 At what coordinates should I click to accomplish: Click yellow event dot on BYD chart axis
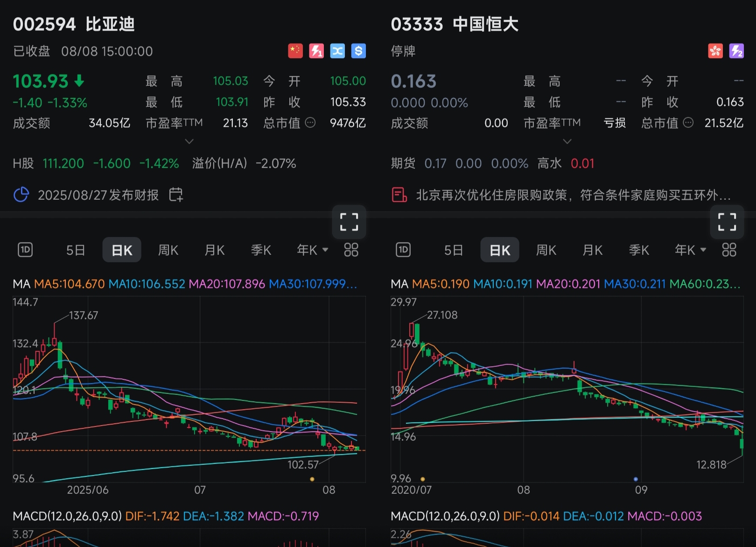coord(312,479)
